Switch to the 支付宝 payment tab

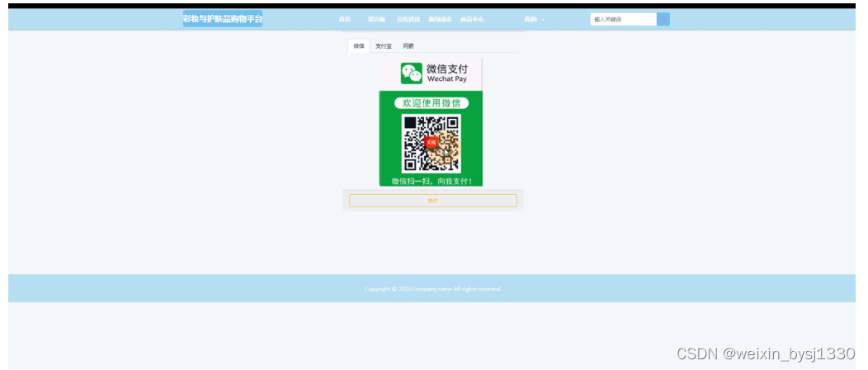click(383, 46)
